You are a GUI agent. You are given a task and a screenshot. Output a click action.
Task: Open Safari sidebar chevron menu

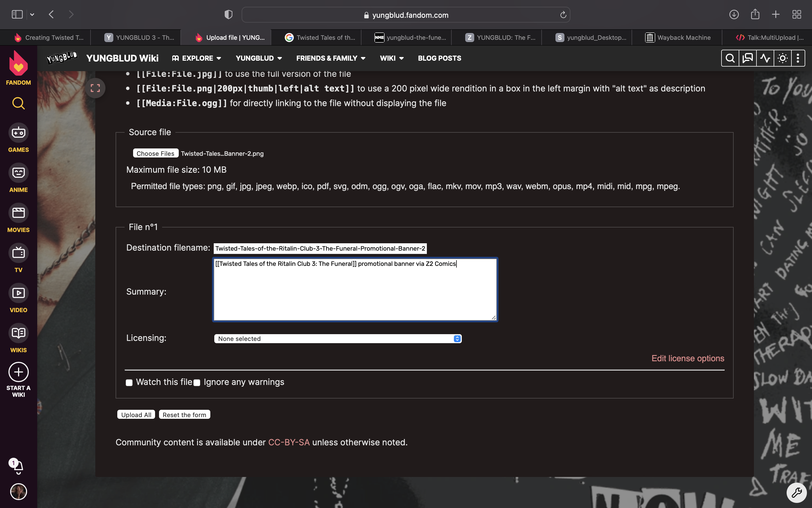click(32, 14)
